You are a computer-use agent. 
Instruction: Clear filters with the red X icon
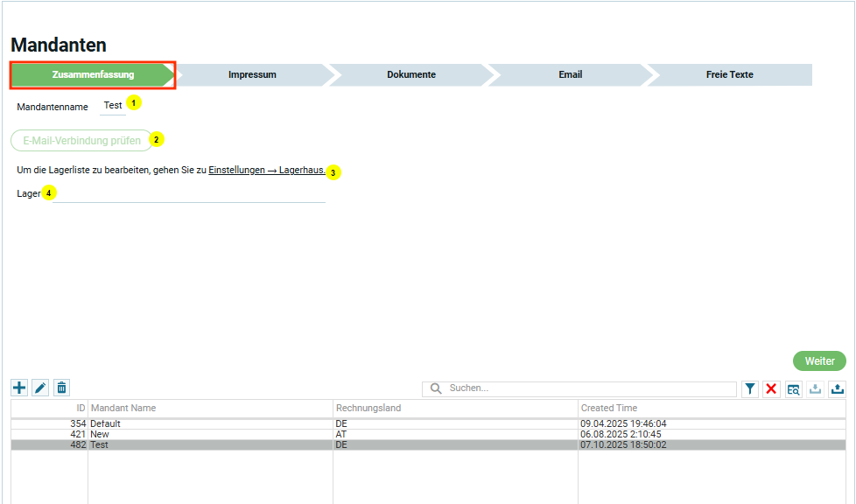(x=771, y=389)
